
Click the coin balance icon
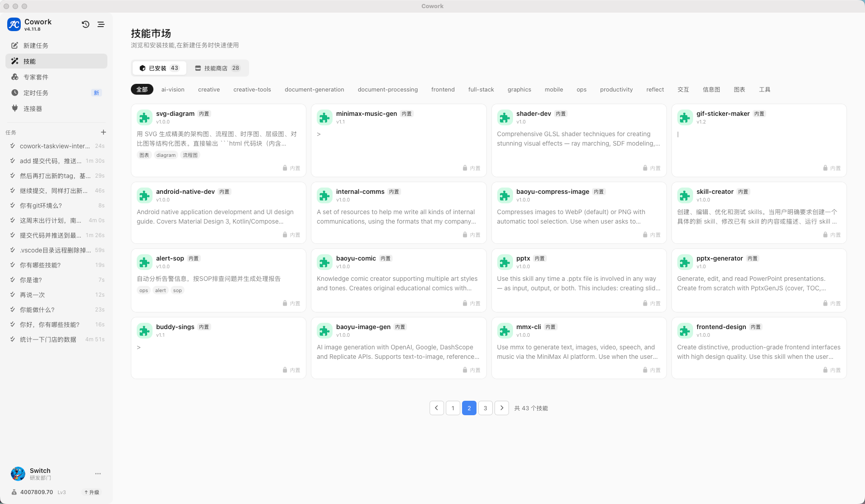[14, 492]
